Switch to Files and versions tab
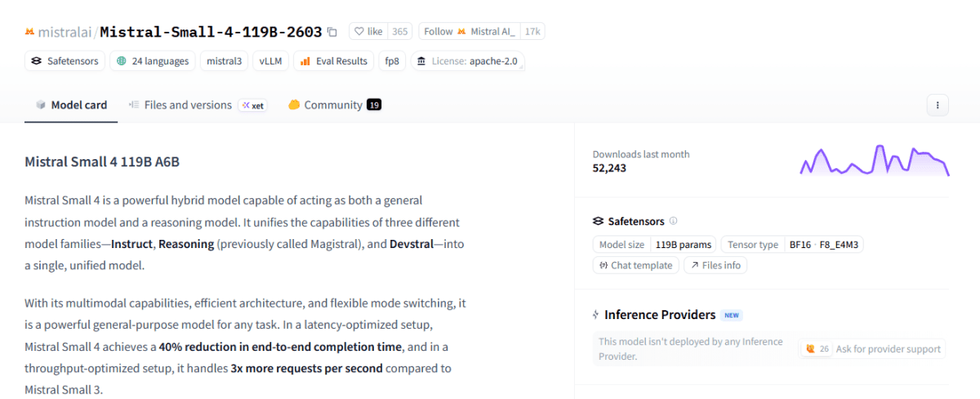 [x=180, y=105]
